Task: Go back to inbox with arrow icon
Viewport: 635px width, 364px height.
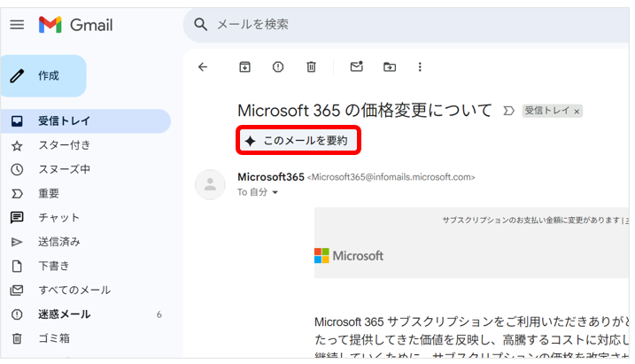Action: tap(203, 66)
